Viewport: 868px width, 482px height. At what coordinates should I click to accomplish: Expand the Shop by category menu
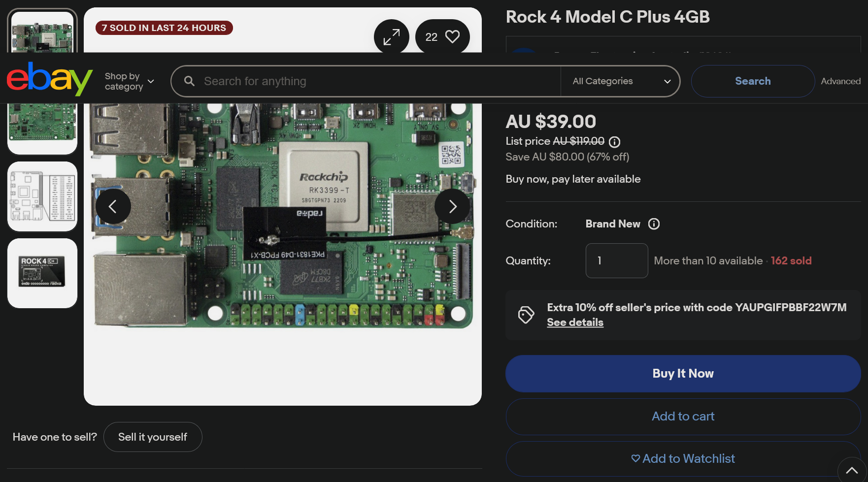tap(130, 81)
